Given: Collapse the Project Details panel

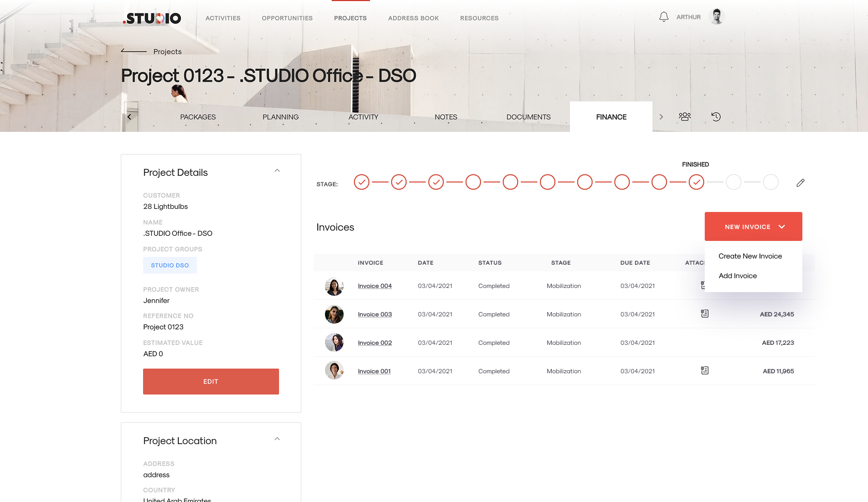Looking at the screenshot, I should point(277,170).
